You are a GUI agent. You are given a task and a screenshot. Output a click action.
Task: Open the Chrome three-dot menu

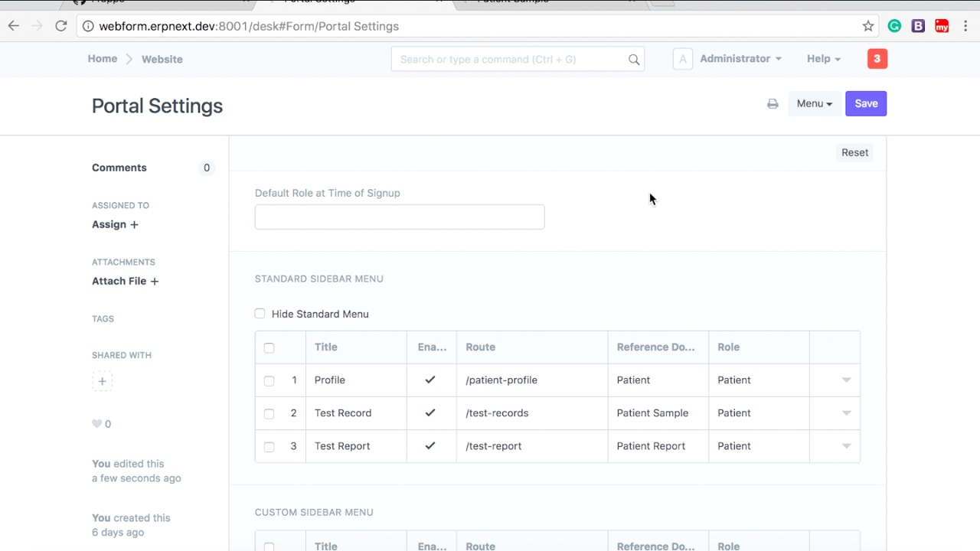pos(965,26)
